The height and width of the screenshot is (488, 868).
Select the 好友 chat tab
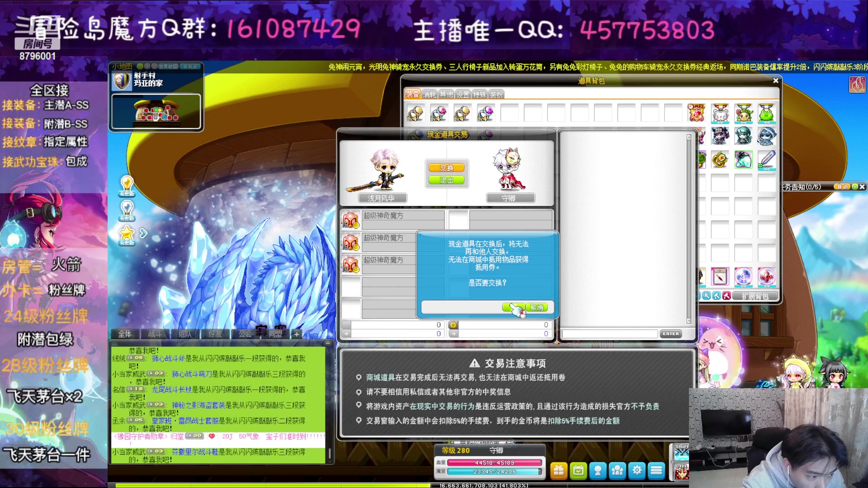tap(215, 334)
